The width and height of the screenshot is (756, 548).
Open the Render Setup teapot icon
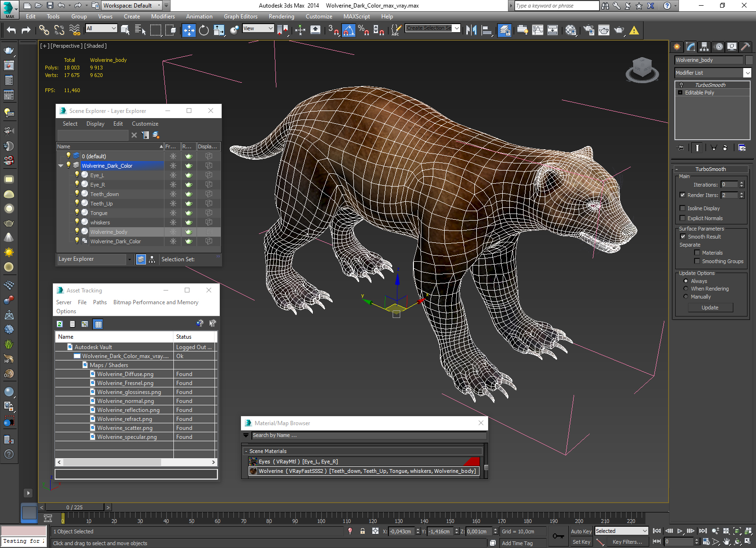click(589, 30)
